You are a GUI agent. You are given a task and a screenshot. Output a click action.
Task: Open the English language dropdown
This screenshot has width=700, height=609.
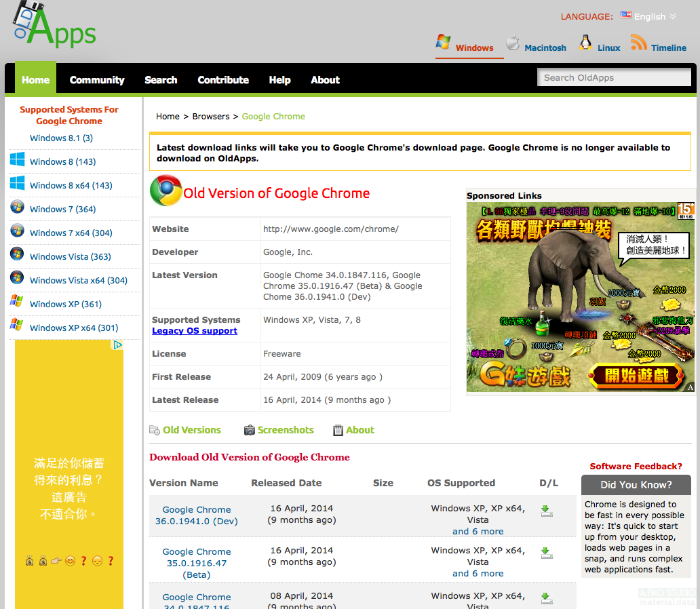(x=655, y=16)
